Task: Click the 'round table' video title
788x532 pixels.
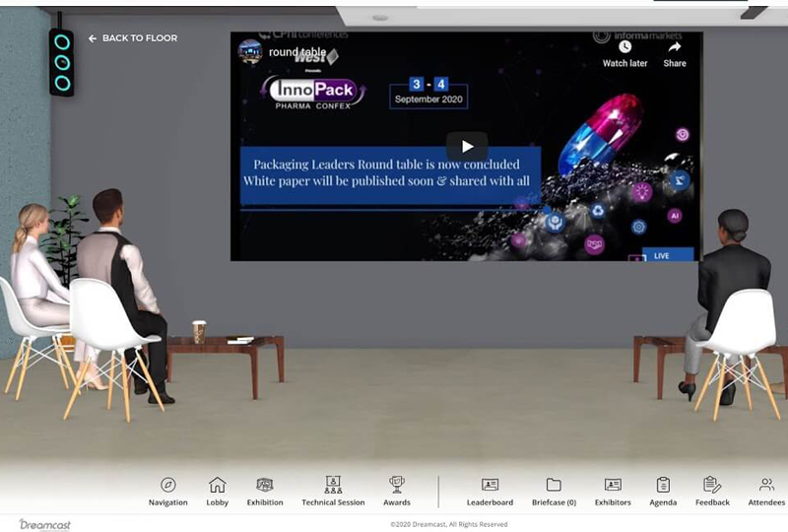Action: tap(297, 52)
